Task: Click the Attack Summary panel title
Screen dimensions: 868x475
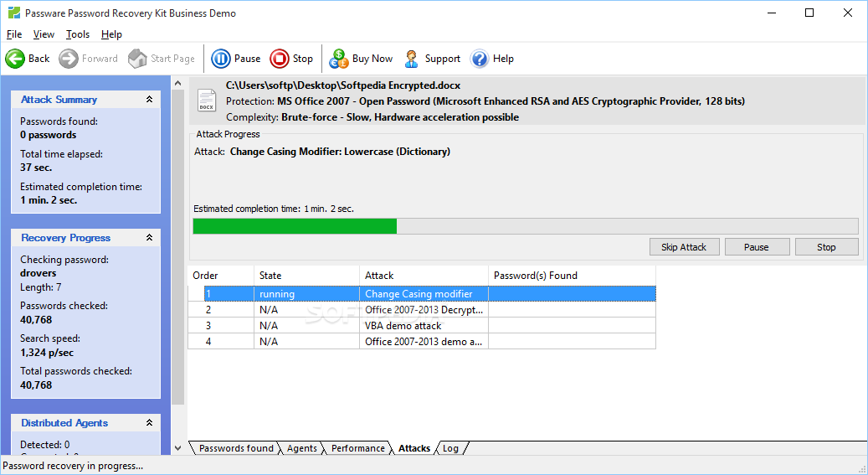Action: [x=59, y=99]
